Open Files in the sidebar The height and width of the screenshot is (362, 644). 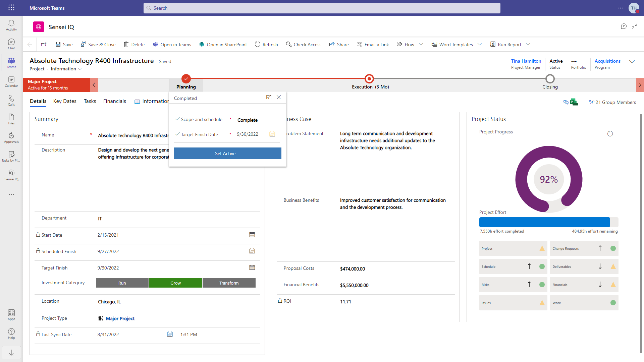pyautogui.click(x=11, y=119)
